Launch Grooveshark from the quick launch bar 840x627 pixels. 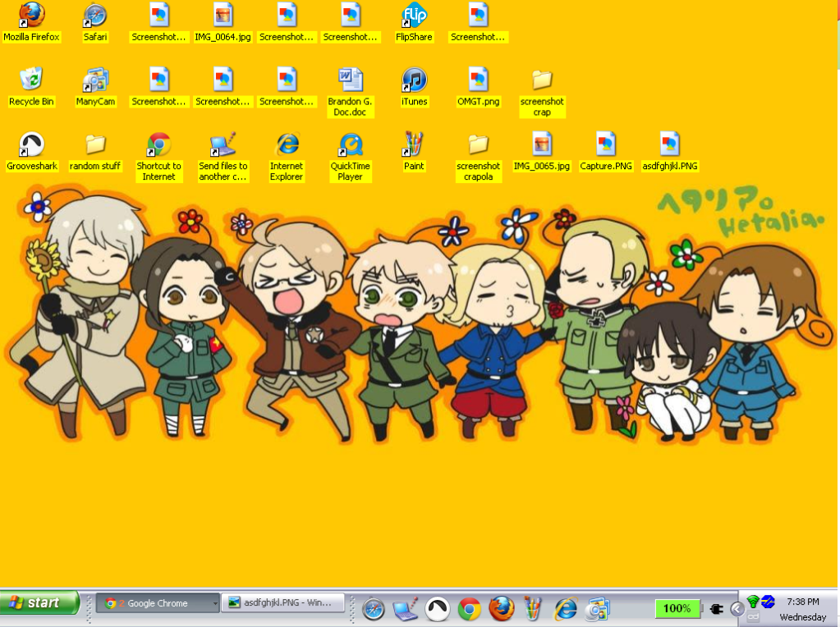coord(438,609)
